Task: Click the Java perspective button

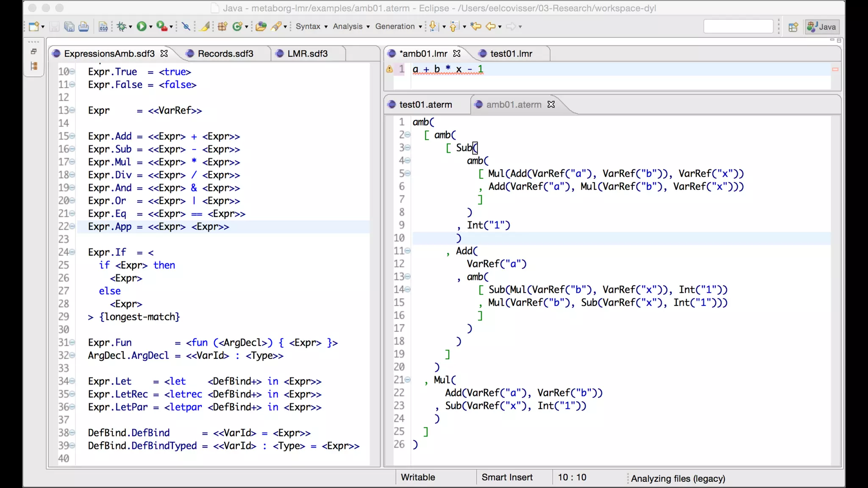Action: pos(822,27)
